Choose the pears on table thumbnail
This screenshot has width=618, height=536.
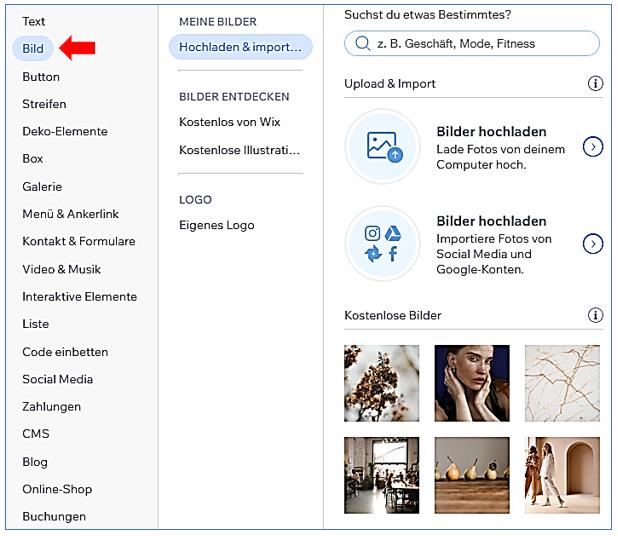click(472, 474)
